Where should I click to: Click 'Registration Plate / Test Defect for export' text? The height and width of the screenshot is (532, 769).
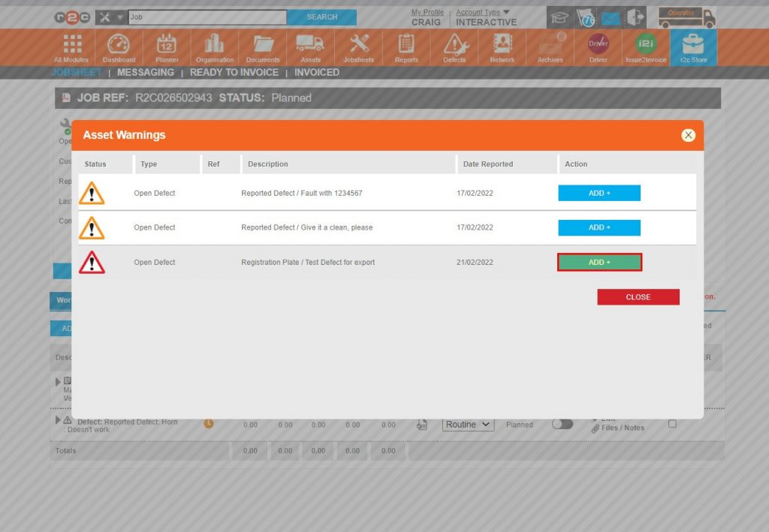308,263
